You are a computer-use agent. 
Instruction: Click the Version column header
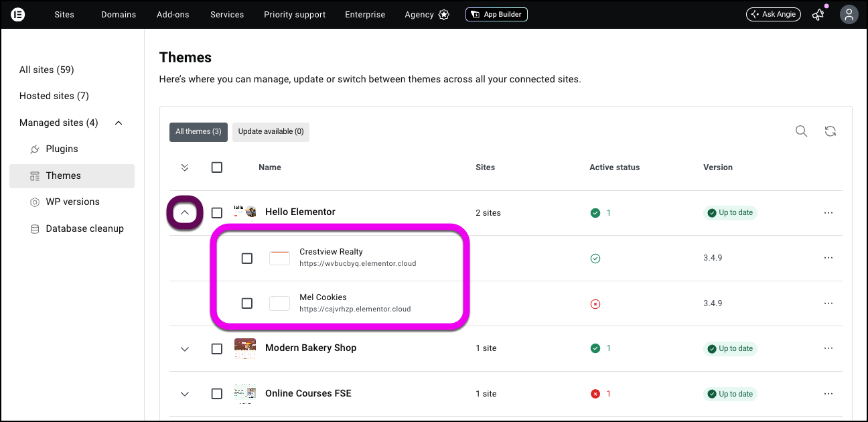(718, 167)
